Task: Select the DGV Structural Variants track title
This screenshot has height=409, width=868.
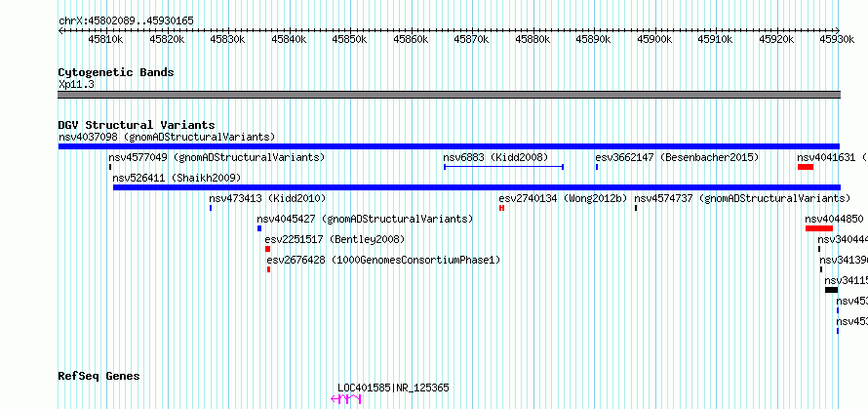Action: 137,125
